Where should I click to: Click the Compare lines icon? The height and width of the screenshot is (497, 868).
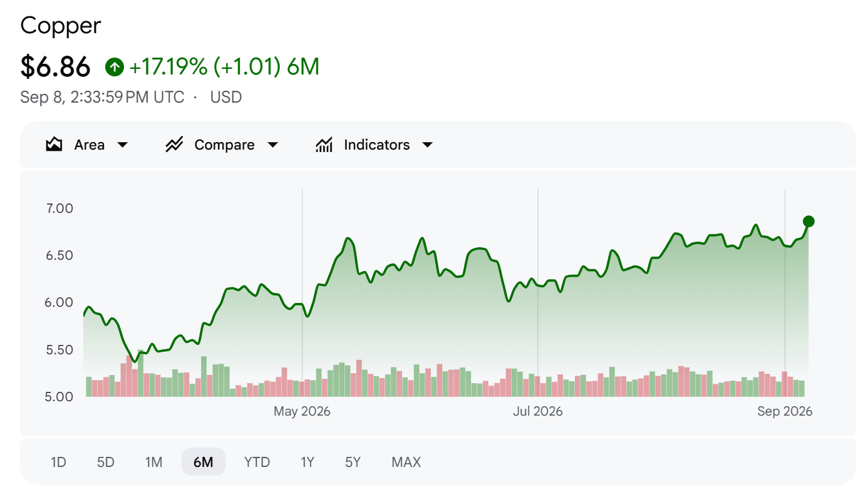[x=173, y=145]
